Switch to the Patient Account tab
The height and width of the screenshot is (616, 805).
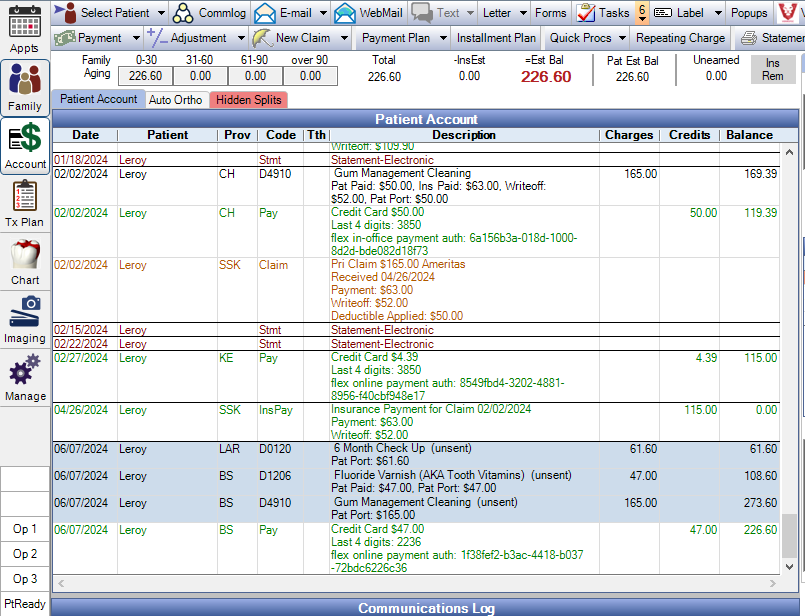[x=99, y=99]
